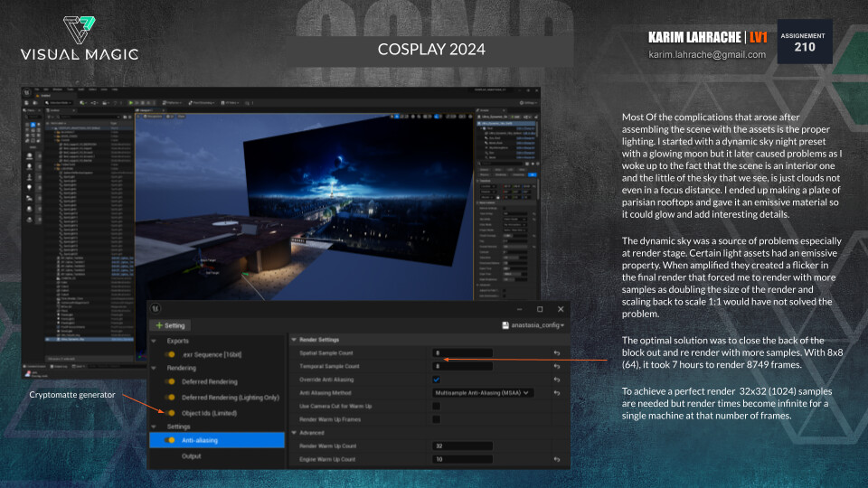Select the Actor sphere icon in Place Actors
The width and height of the screenshot is (868, 488).
[29, 155]
